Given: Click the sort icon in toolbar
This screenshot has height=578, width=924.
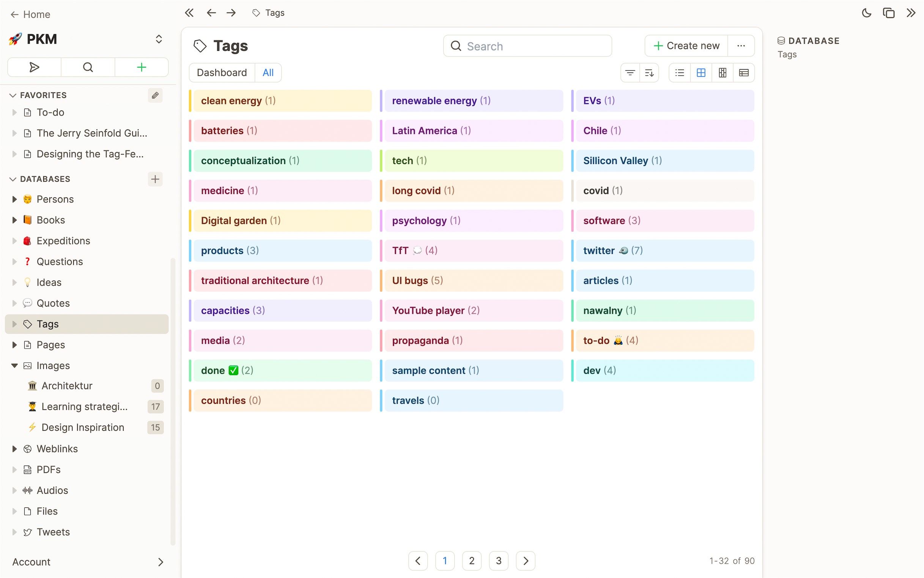Looking at the screenshot, I should [x=649, y=73].
